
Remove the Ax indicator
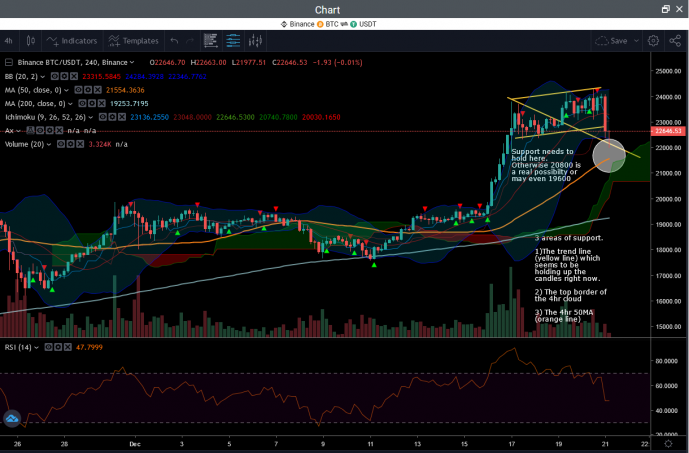click(x=59, y=130)
